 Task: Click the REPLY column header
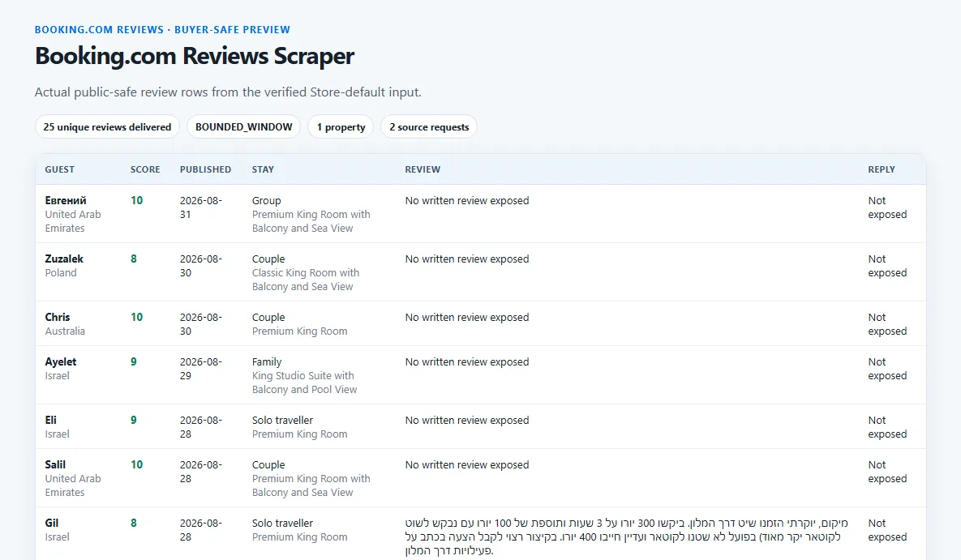point(882,169)
